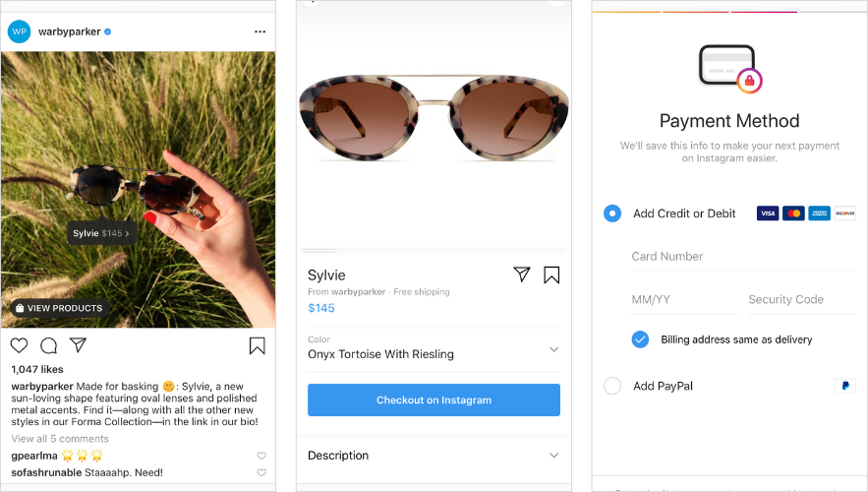This screenshot has width=868, height=492.
Task: Share the post with paper plane icon
Action: (x=78, y=345)
